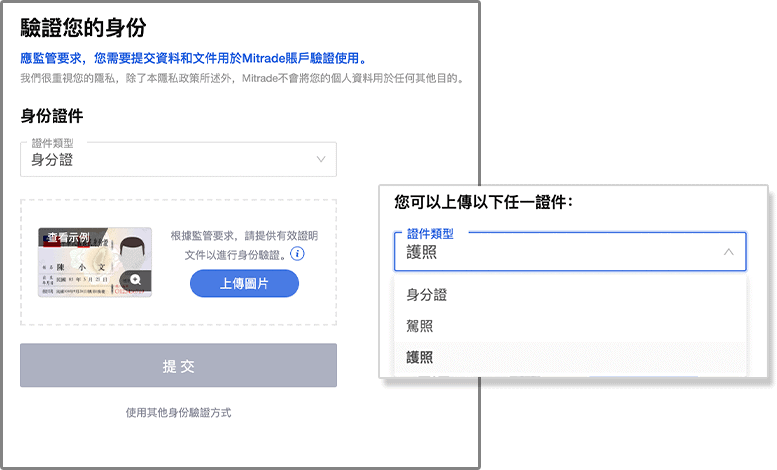The height and width of the screenshot is (470, 777).
Task: Submit with the 提交 button
Action: pos(178,365)
